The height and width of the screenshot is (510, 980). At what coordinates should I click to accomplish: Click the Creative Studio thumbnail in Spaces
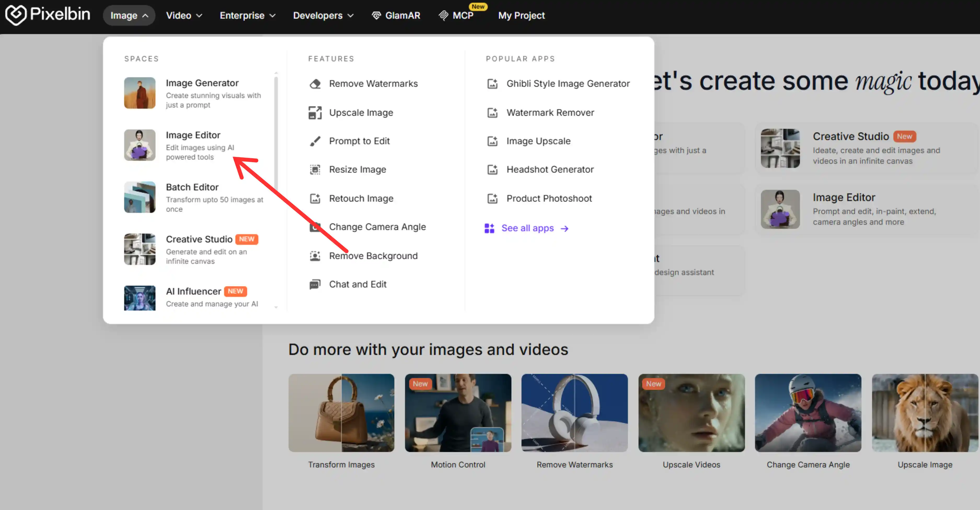click(140, 249)
